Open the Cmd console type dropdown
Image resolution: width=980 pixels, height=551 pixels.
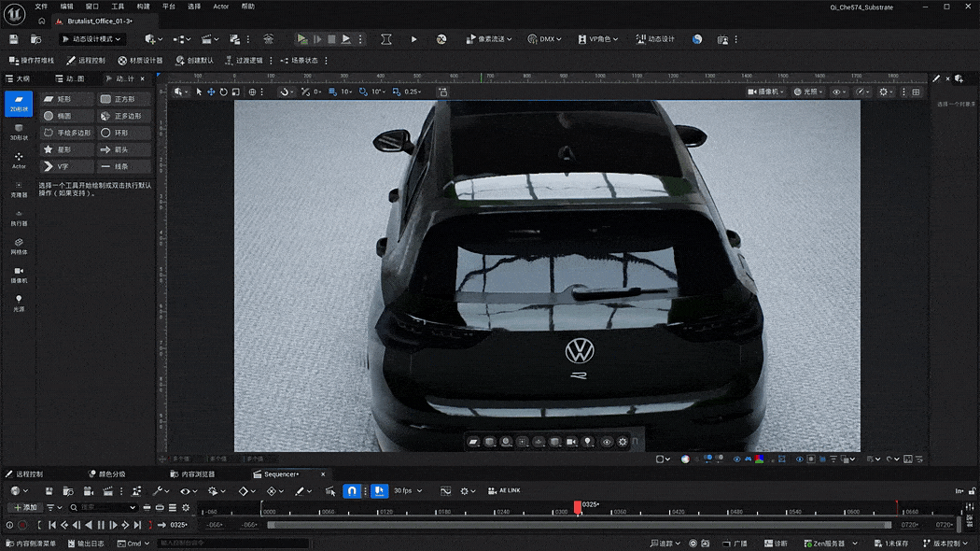pyautogui.click(x=133, y=544)
